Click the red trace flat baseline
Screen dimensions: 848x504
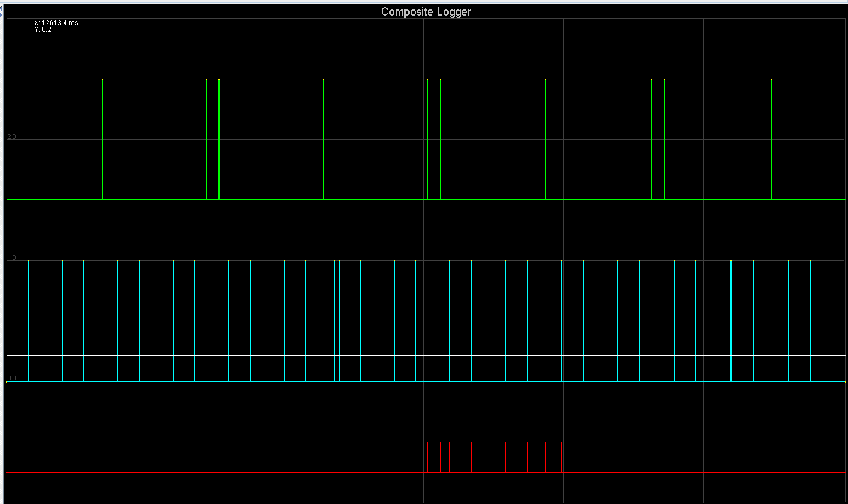(x=223, y=472)
